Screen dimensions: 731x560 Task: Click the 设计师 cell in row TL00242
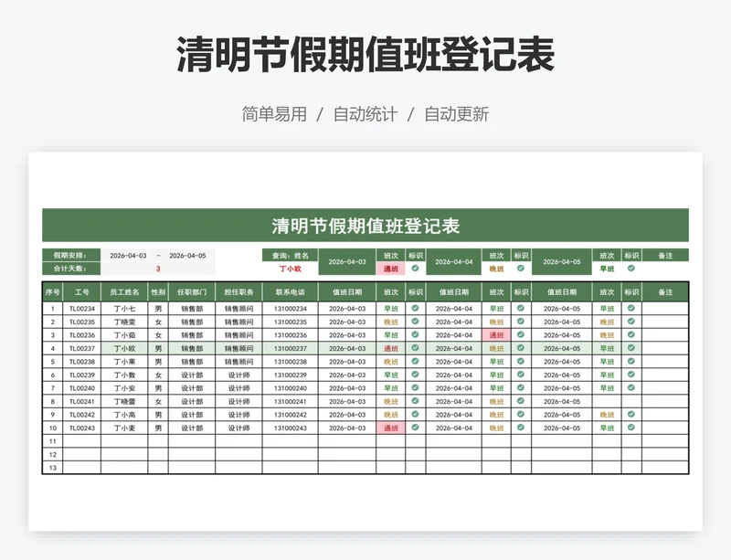239,415
